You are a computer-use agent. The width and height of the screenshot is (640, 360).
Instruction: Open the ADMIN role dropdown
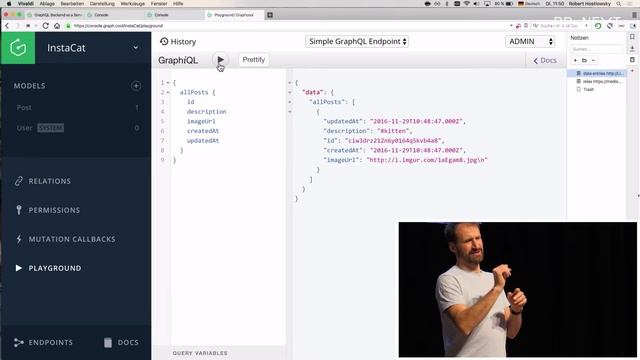[530, 41]
